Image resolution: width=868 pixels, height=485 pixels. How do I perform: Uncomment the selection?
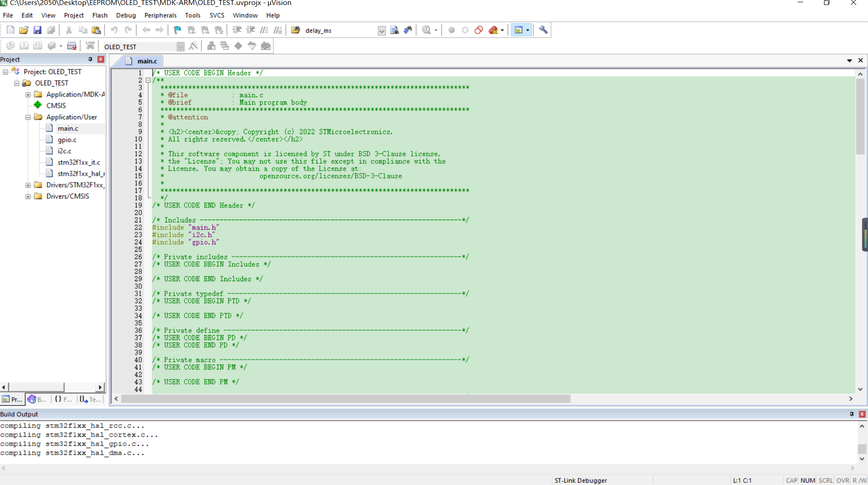(278, 30)
